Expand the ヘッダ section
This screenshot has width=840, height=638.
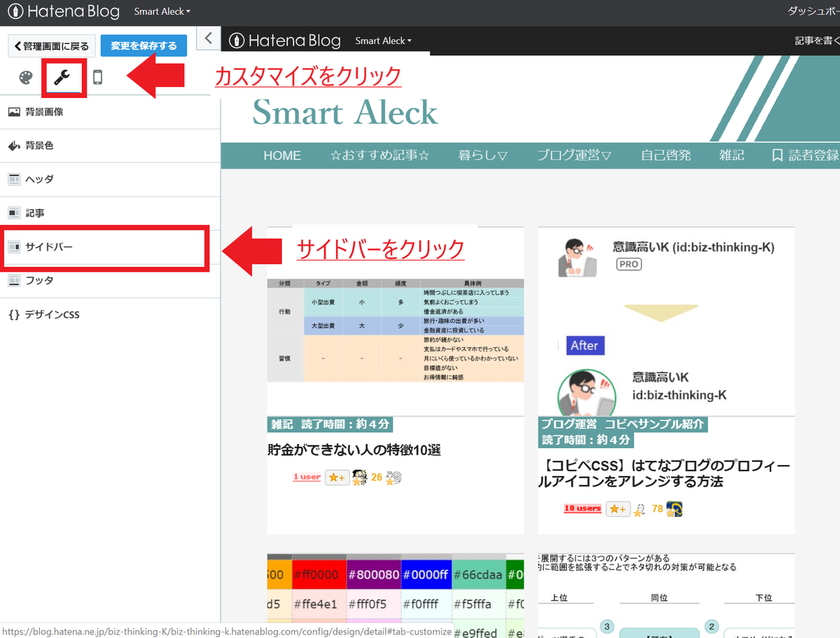[x=110, y=179]
